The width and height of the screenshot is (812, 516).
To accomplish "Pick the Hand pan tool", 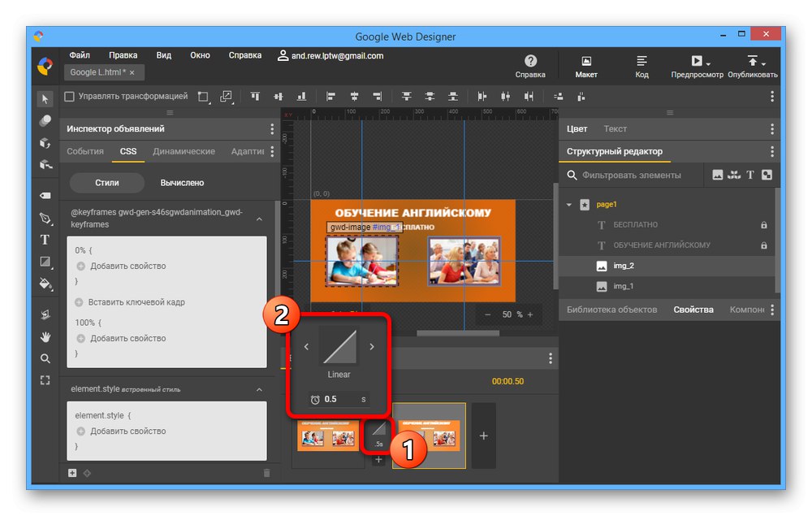I will tap(45, 336).
